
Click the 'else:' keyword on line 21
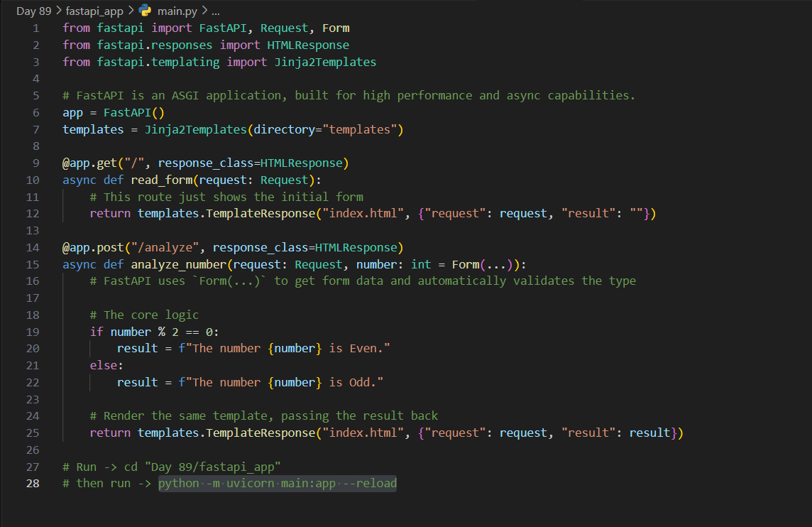pyautogui.click(x=106, y=365)
